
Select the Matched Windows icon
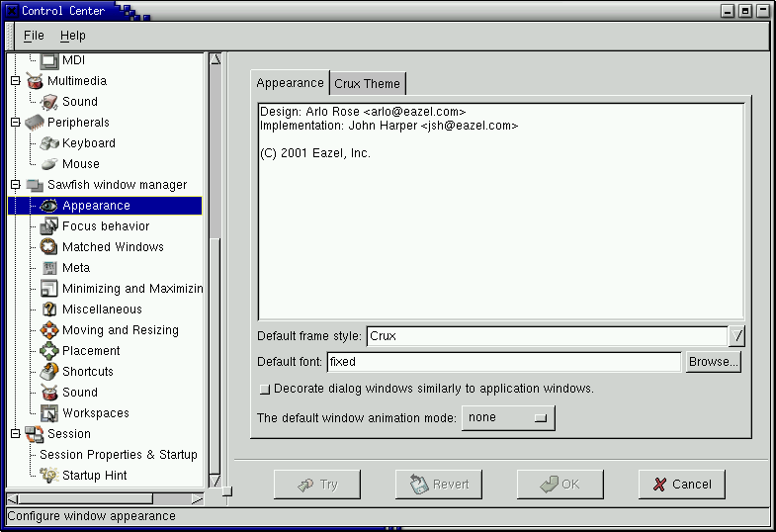pyautogui.click(x=48, y=247)
